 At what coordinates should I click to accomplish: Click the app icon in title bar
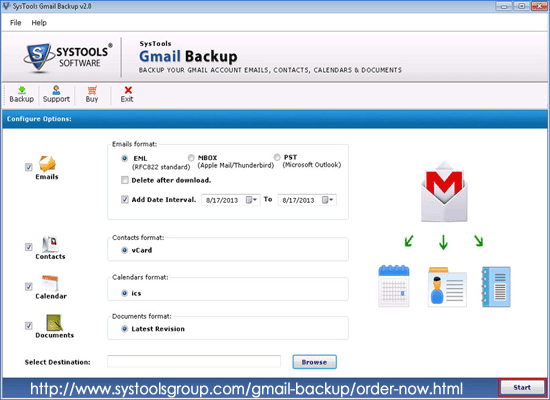point(6,6)
